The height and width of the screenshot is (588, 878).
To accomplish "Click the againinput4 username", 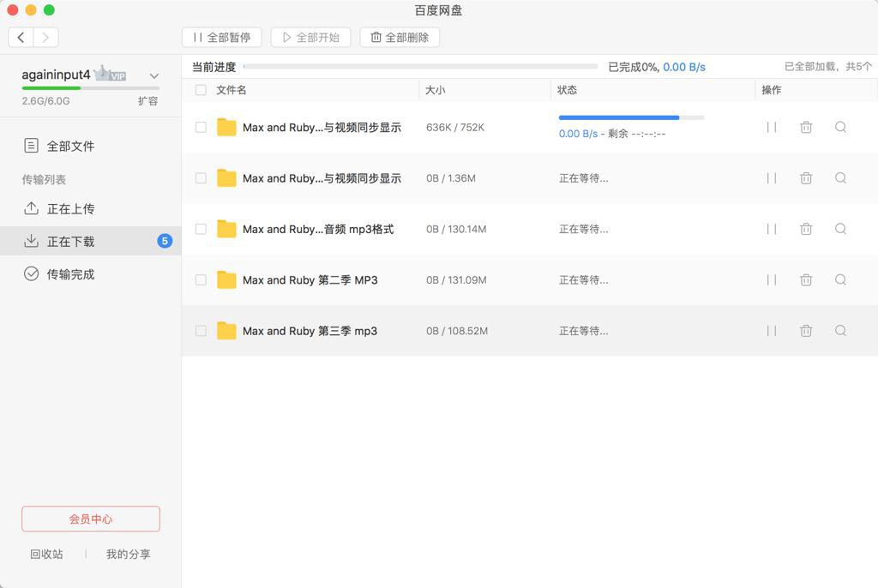I will pyautogui.click(x=56, y=75).
